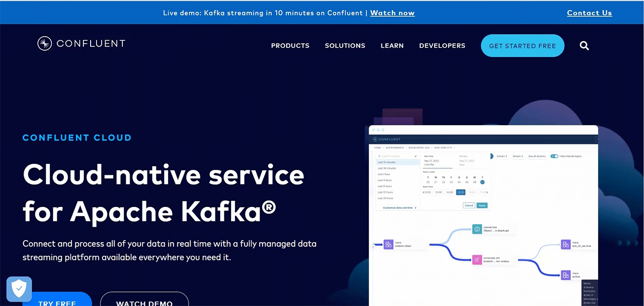Viewport: 644px width, 306px height.
Task: Select the KStreams App branch node icon
Action: (477, 260)
